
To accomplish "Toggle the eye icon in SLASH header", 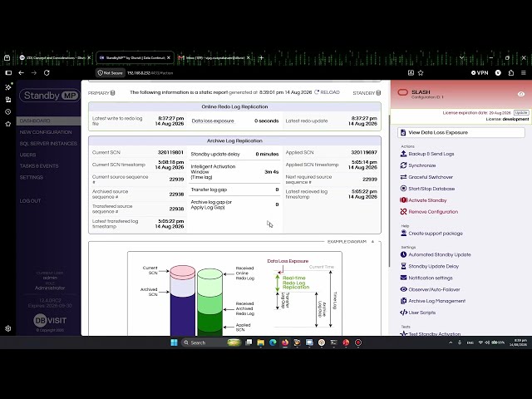I will 521,94.
